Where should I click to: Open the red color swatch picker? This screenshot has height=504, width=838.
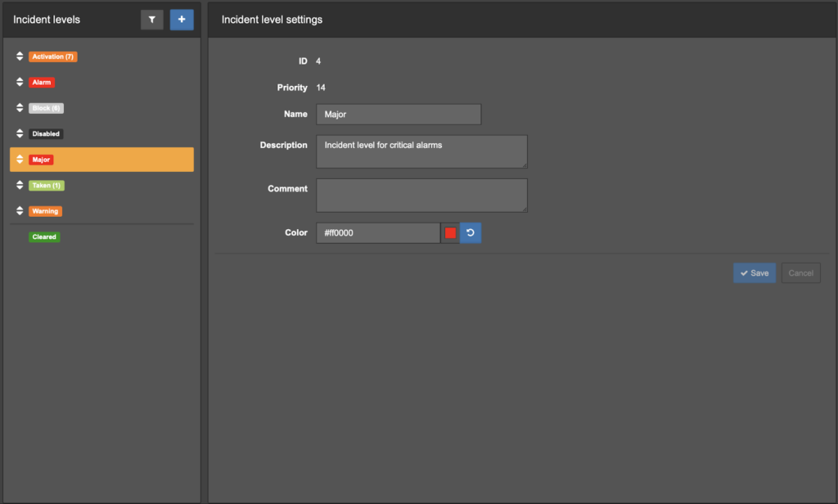pos(450,233)
